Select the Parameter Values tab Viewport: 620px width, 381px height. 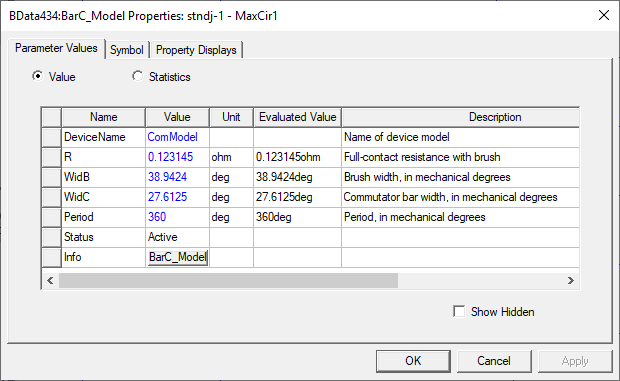pos(56,48)
